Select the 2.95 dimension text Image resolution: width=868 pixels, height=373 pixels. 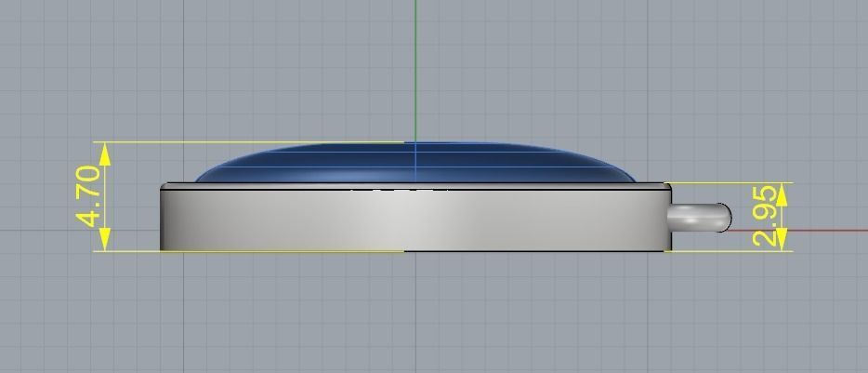pos(765,216)
